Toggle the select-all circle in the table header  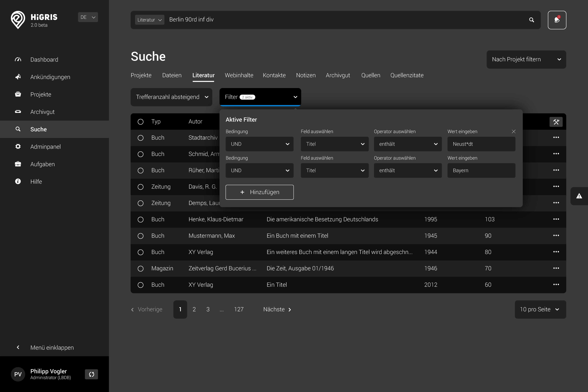click(x=141, y=122)
